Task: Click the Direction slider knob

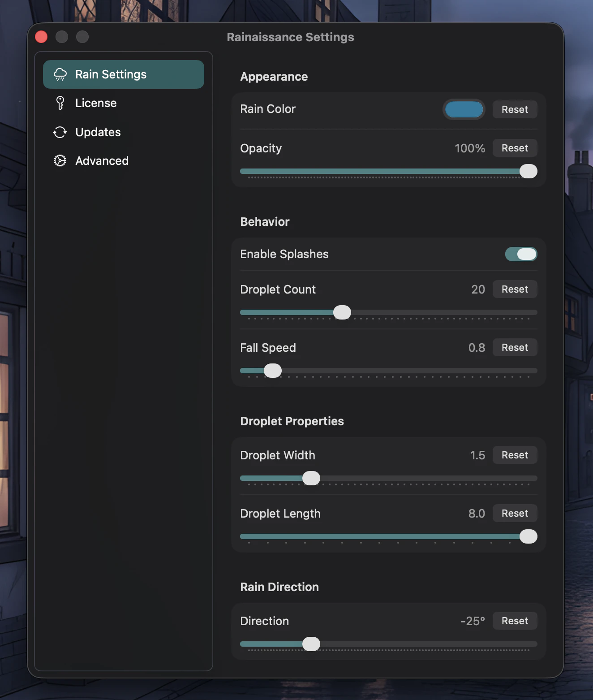Action: [x=311, y=644]
